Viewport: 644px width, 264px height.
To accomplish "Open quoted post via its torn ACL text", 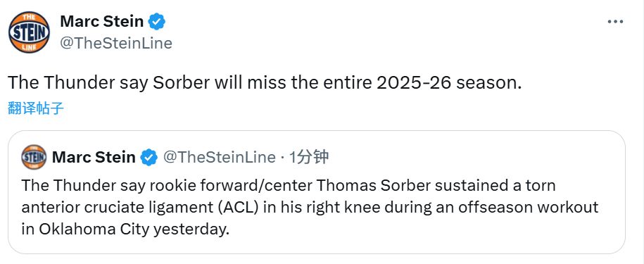I will 310,208.
